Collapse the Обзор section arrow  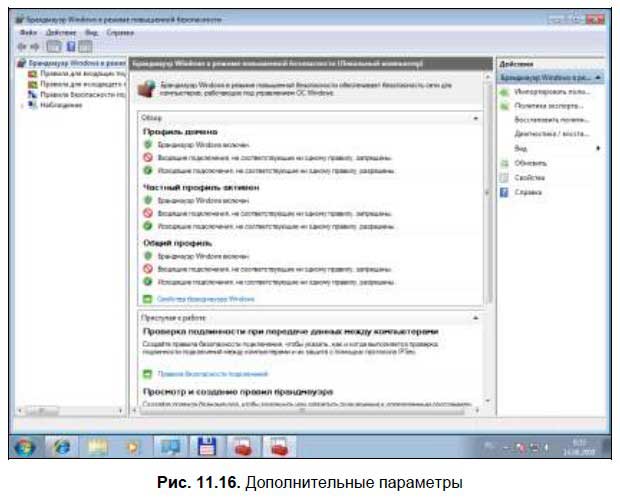coord(475,118)
